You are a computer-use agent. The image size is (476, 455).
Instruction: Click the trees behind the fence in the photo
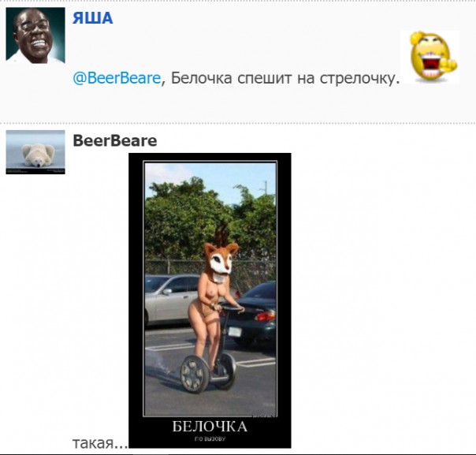point(210,218)
